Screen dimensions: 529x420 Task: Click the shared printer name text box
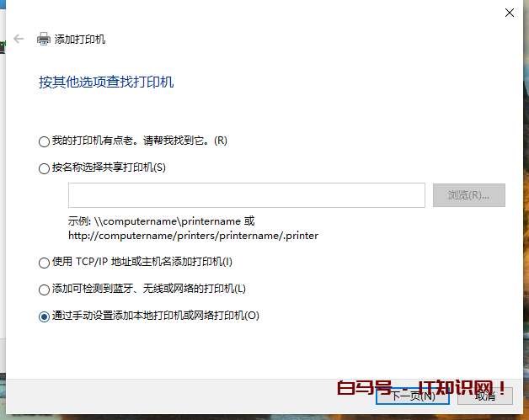point(246,195)
